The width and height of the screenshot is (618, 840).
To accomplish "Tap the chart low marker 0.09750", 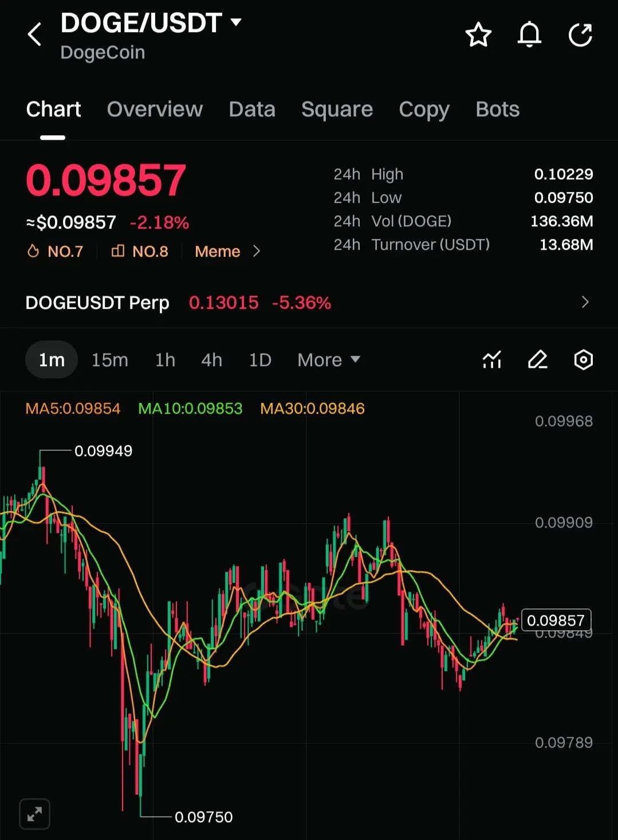I will pyautogui.click(x=203, y=817).
